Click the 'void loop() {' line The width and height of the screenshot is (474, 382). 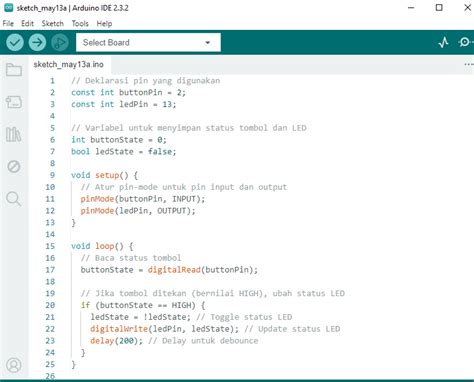[x=102, y=246]
